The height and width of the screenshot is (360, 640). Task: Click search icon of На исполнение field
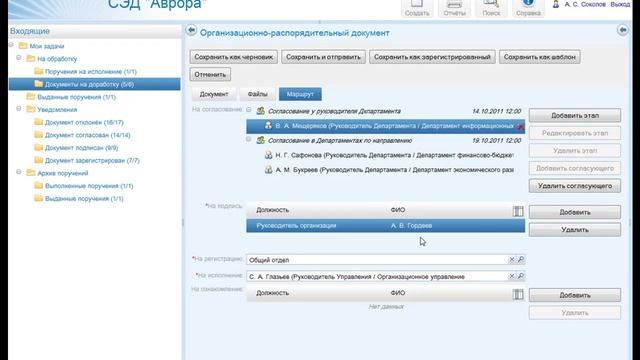521,276
